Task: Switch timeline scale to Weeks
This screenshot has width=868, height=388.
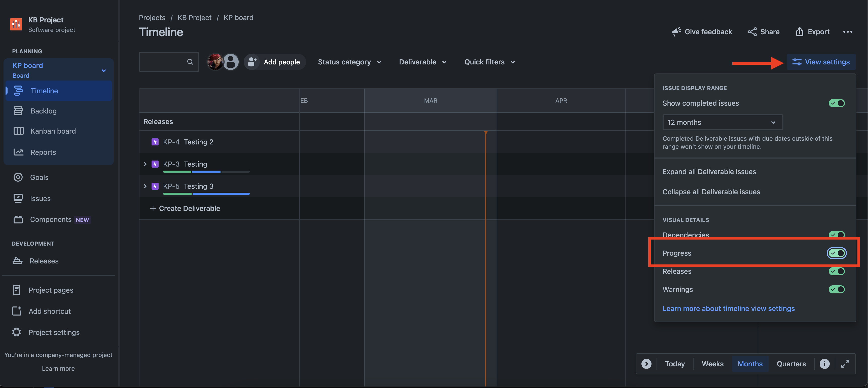Action: 712,364
